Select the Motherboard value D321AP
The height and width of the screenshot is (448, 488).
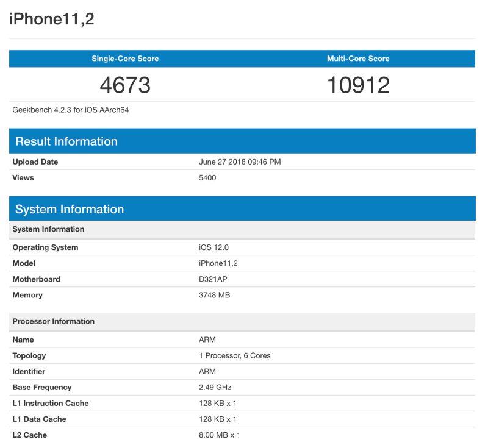pyautogui.click(x=215, y=279)
